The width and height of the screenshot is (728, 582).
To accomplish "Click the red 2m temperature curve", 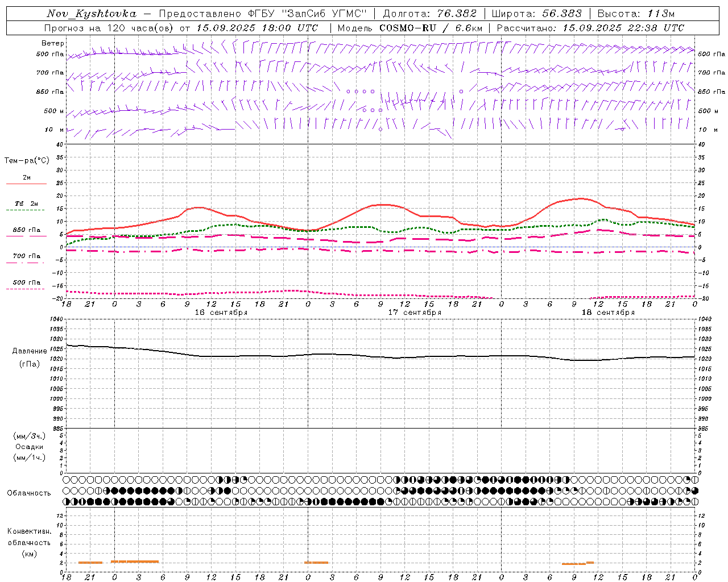I will pyautogui.click(x=381, y=205).
